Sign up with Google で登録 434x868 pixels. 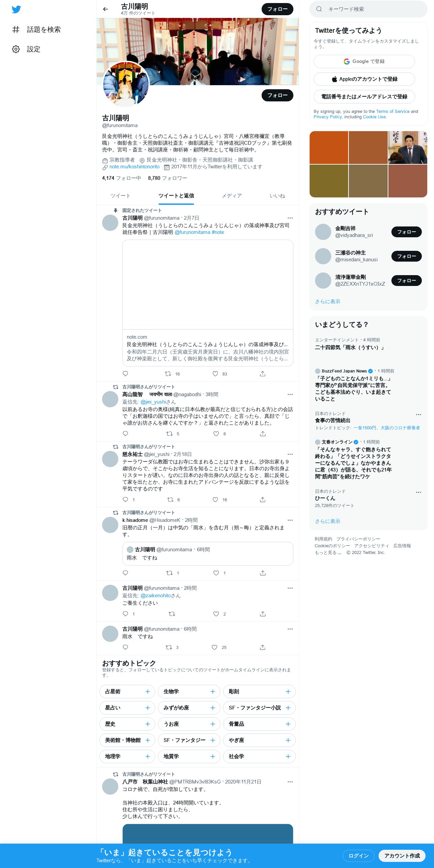364,62
